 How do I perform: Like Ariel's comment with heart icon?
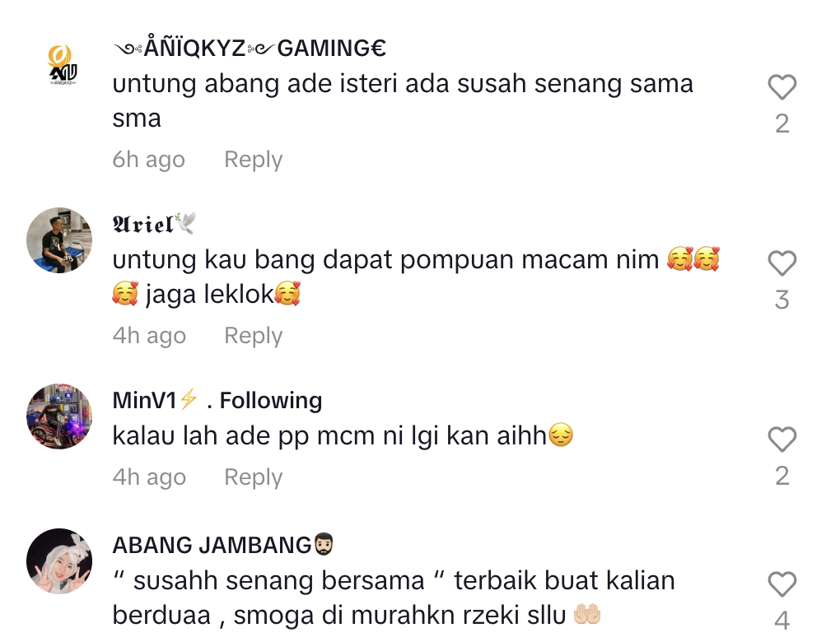(x=782, y=263)
